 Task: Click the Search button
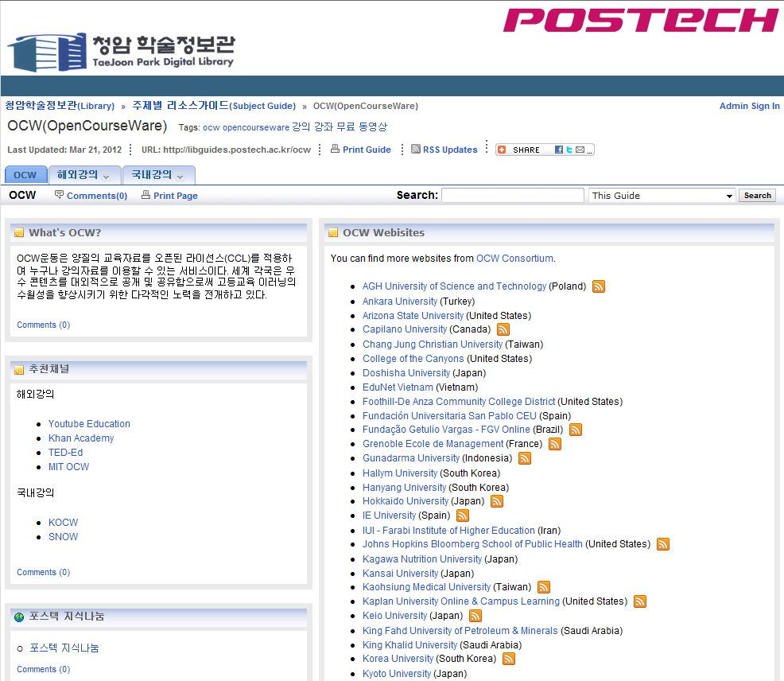pyautogui.click(x=758, y=196)
